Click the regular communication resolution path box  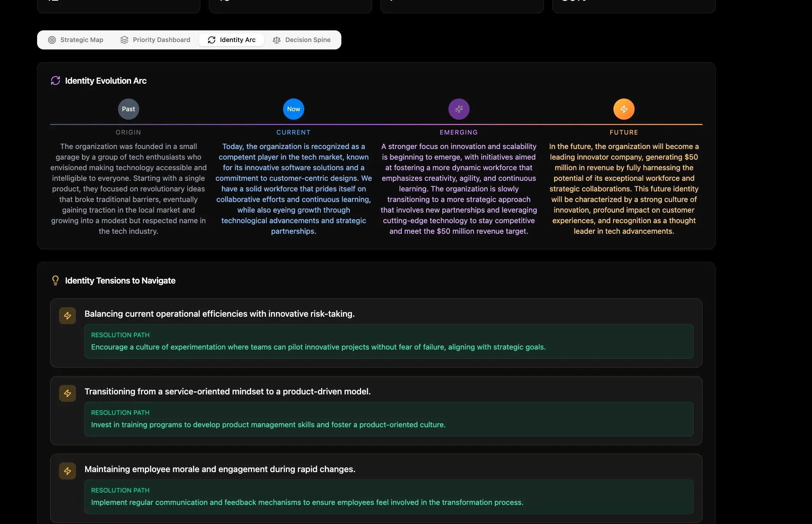(x=389, y=497)
